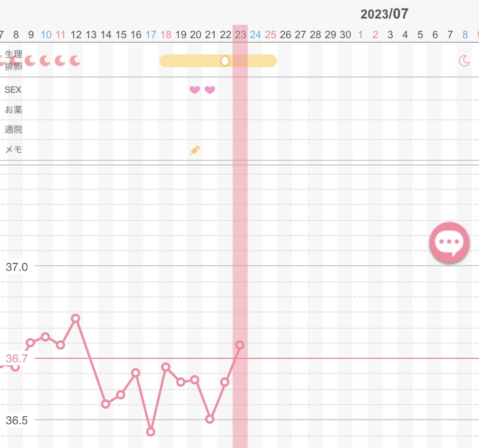Tap the SEX heart icon on day 20
Screen dimensions: 479x448
[x=194, y=90]
